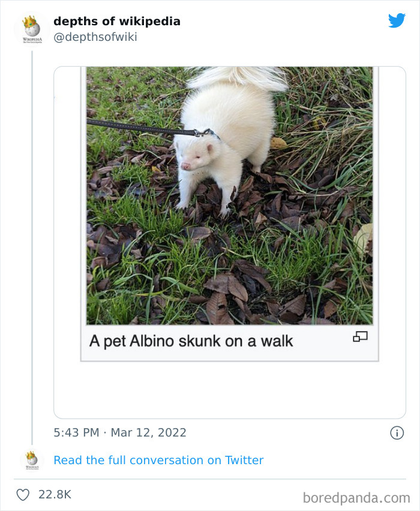The height and width of the screenshot is (511, 420).
Task: Open the profile via depths of wikipedia name
Action: [116, 21]
